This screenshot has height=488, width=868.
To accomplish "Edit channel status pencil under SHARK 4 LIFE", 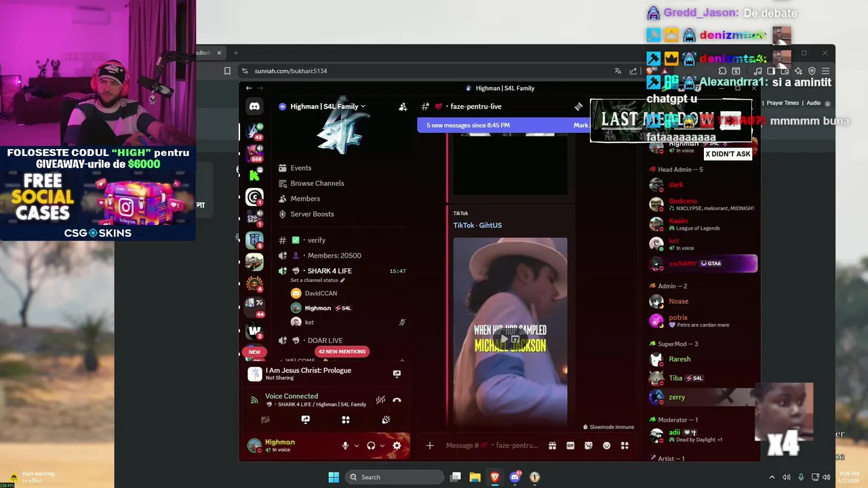I will pyautogui.click(x=342, y=280).
